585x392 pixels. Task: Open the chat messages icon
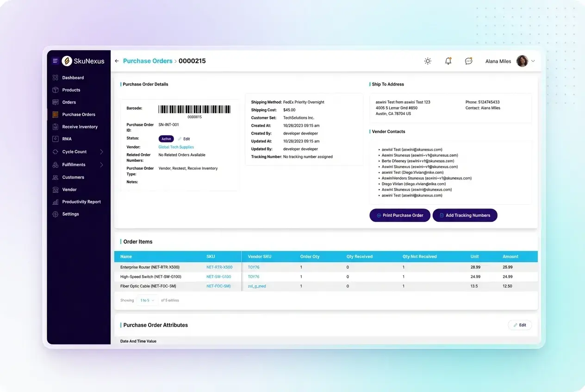tap(468, 61)
